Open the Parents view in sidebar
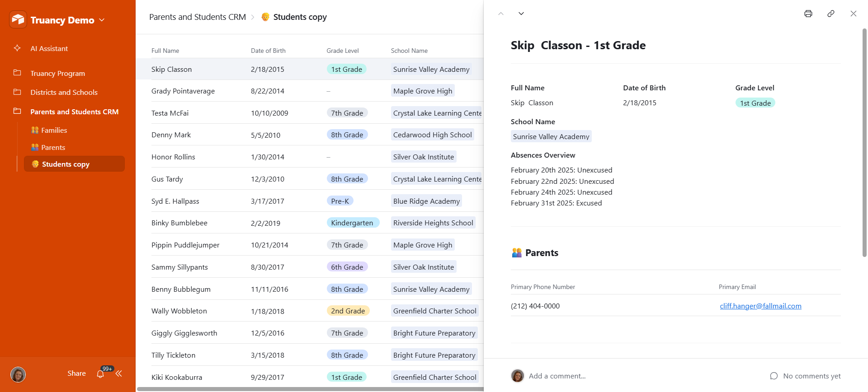868x392 pixels. tap(53, 147)
